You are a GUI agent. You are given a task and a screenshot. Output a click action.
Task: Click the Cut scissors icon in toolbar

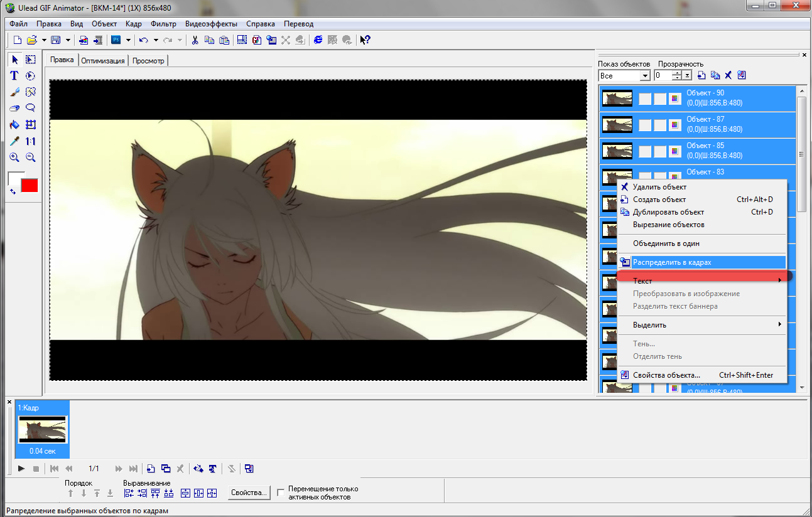pos(195,40)
